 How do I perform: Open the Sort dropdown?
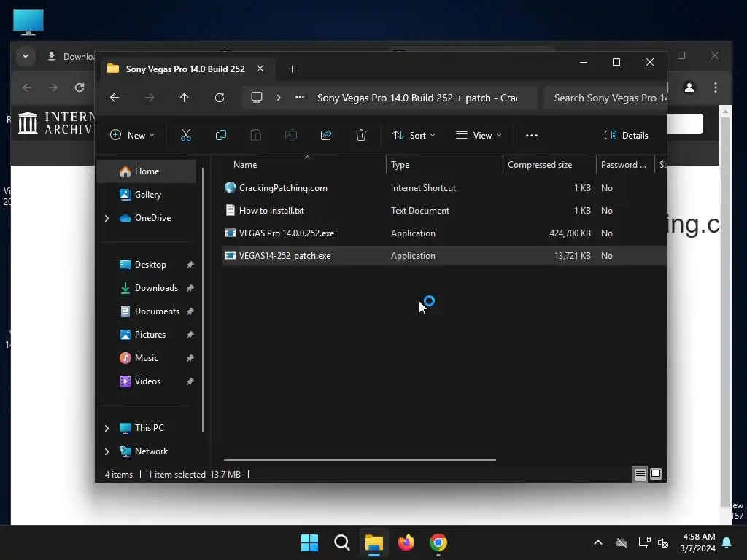[x=414, y=135]
